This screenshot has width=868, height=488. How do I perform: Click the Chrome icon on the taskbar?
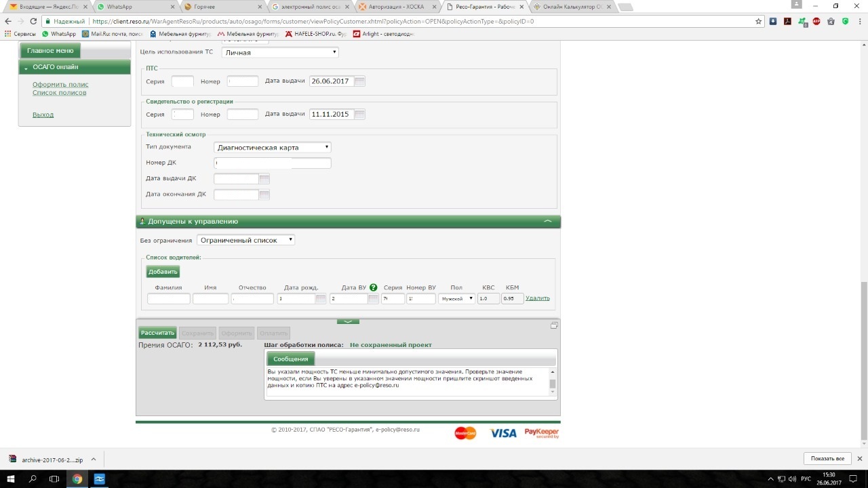tap(77, 479)
